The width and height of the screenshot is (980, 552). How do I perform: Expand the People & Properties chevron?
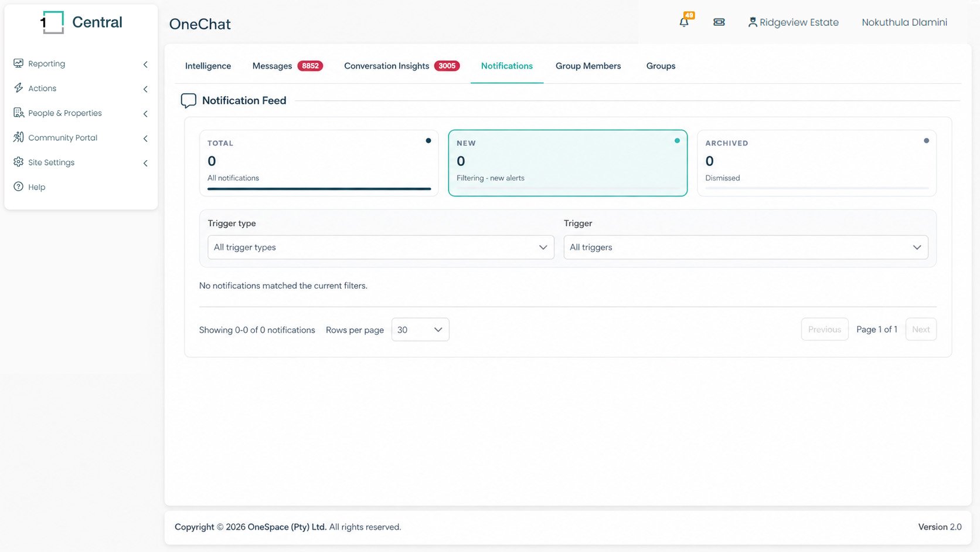(x=145, y=113)
